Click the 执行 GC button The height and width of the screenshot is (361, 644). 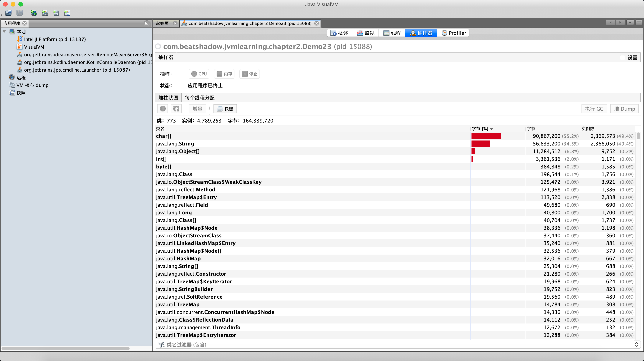pos(594,109)
